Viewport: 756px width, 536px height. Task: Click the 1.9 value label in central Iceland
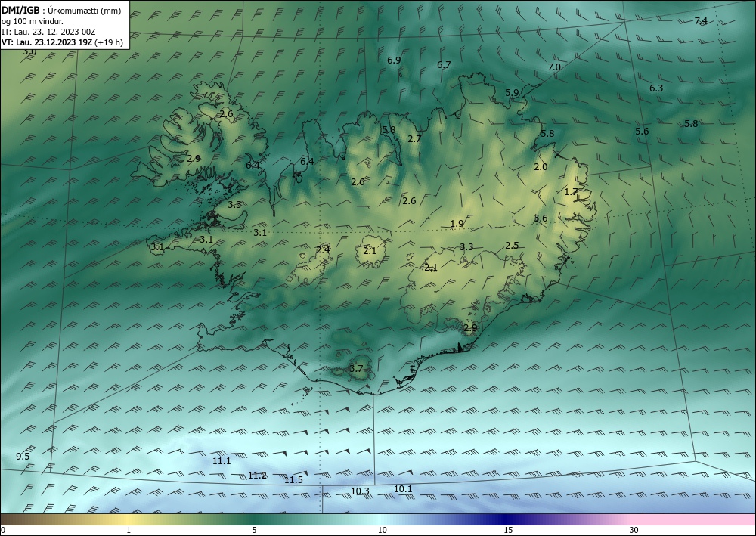457,223
